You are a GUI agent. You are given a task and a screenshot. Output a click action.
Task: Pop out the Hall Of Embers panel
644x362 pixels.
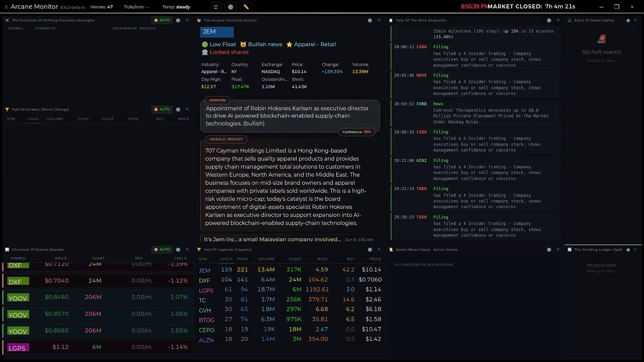coord(187,109)
